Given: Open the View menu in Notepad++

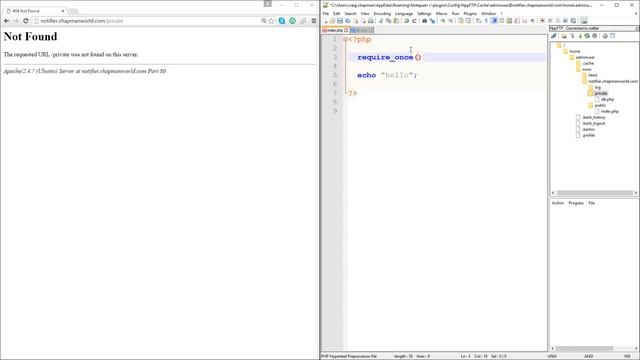Looking at the screenshot, I should [x=365, y=13].
